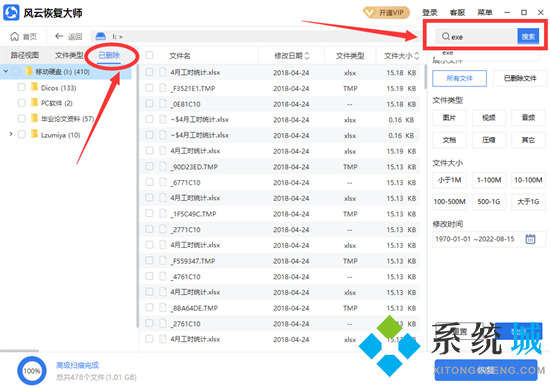
Task: Switch to 文件类型 tab
Action: [69, 55]
